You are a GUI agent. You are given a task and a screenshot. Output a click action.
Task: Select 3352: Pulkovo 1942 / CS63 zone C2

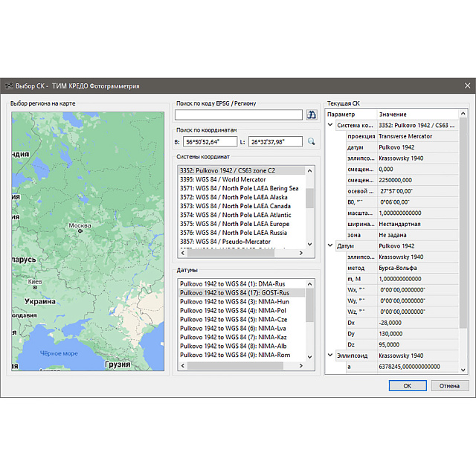[242, 170]
